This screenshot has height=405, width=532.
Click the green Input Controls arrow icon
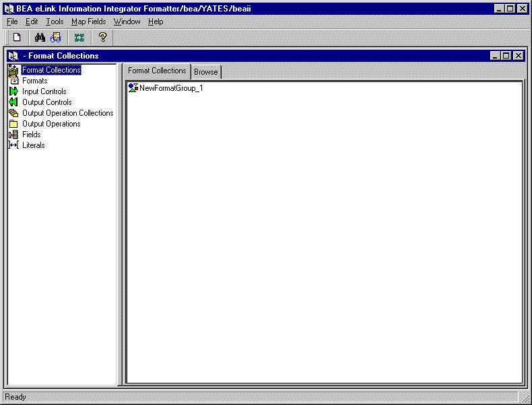coord(13,91)
